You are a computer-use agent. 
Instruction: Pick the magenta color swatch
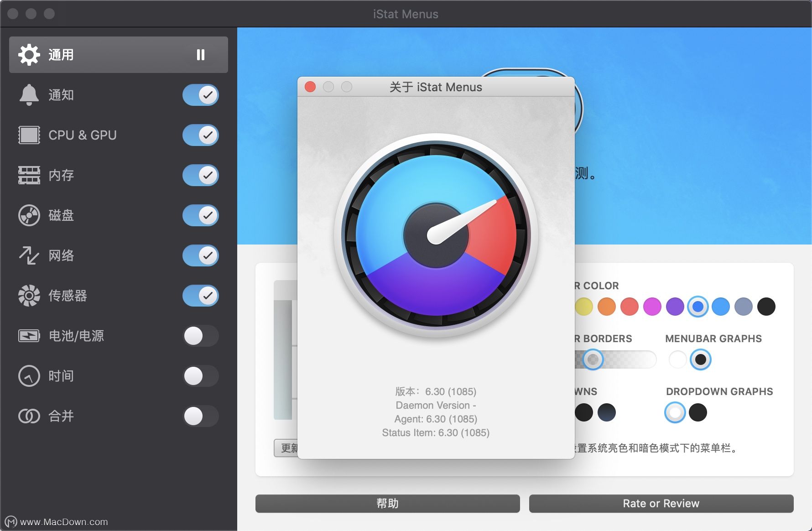pos(652,307)
